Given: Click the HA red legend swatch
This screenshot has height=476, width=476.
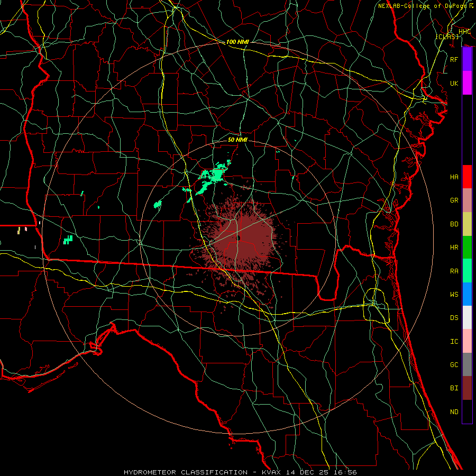Looking at the screenshot, I should point(467,177).
